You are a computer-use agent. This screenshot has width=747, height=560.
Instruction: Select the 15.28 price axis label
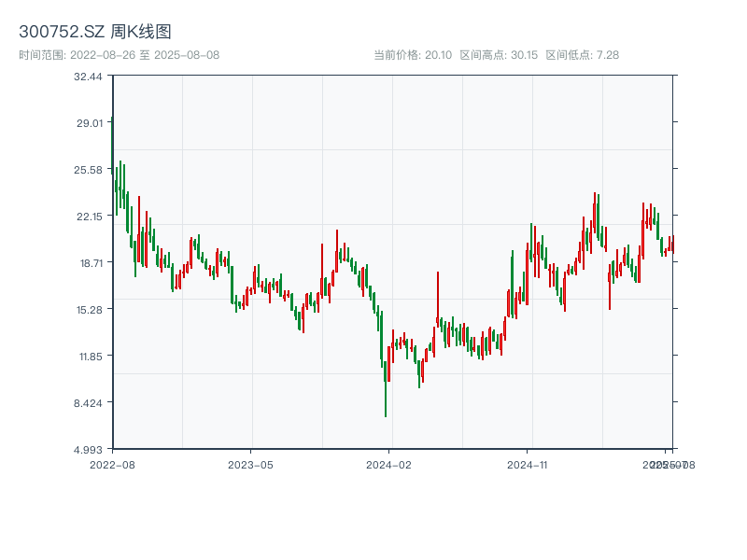(88, 310)
